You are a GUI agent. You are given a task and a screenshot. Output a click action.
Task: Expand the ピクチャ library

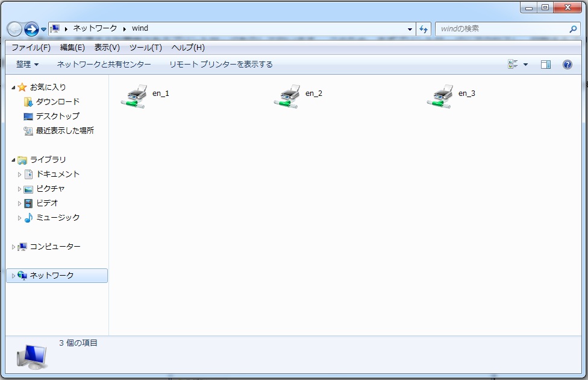(x=19, y=189)
